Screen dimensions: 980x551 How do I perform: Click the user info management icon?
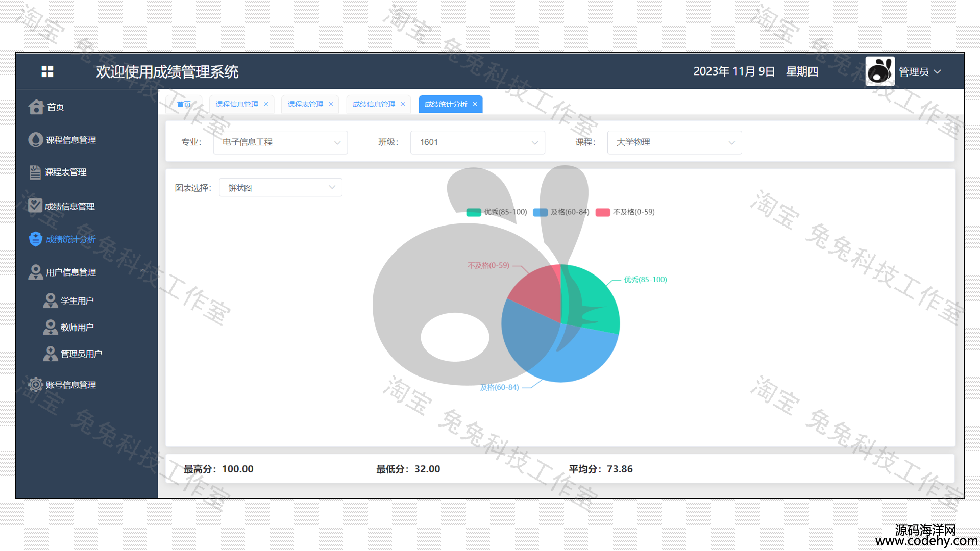click(x=36, y=272)
